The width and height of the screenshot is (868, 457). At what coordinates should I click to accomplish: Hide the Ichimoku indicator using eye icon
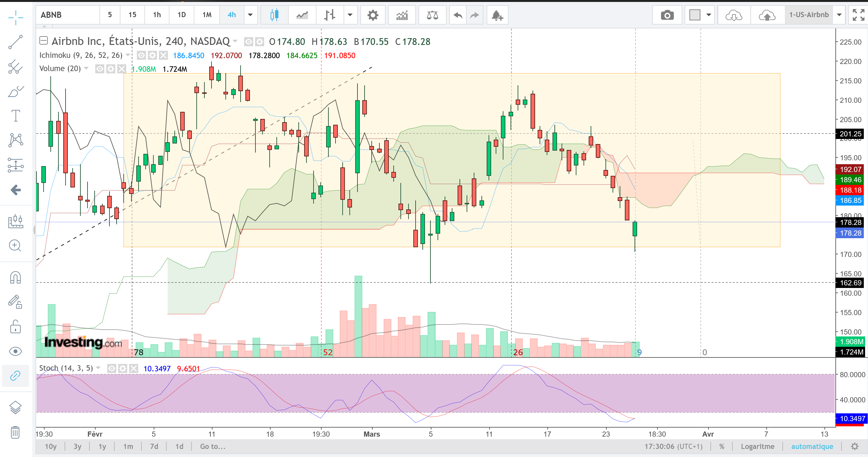(x=141, y=55)
